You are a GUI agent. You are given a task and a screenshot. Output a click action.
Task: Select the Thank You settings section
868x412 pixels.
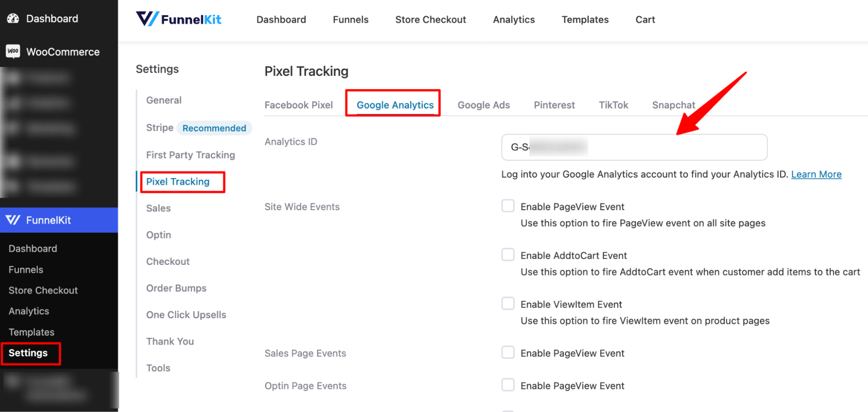170,341
